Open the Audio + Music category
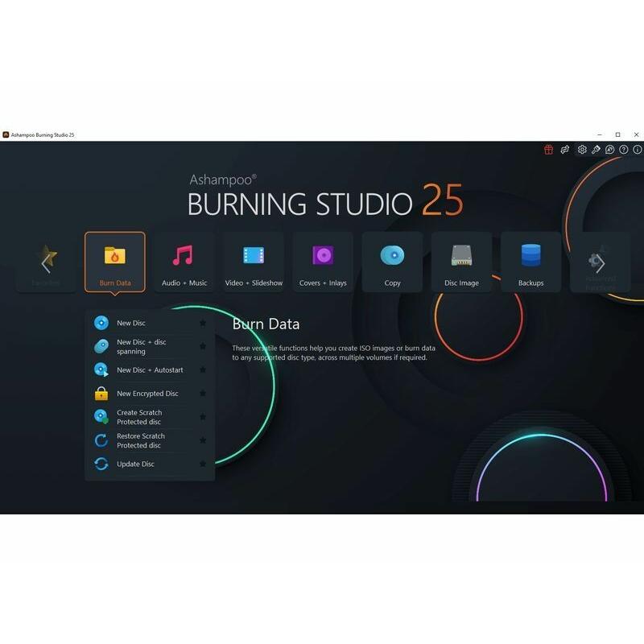The image size is (644, 644). coord(184,262)
